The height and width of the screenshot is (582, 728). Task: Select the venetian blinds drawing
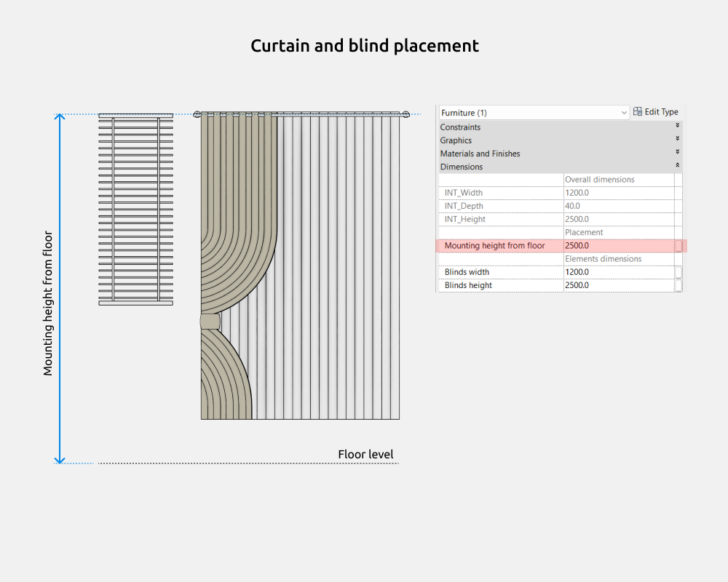tap(135, 210)
